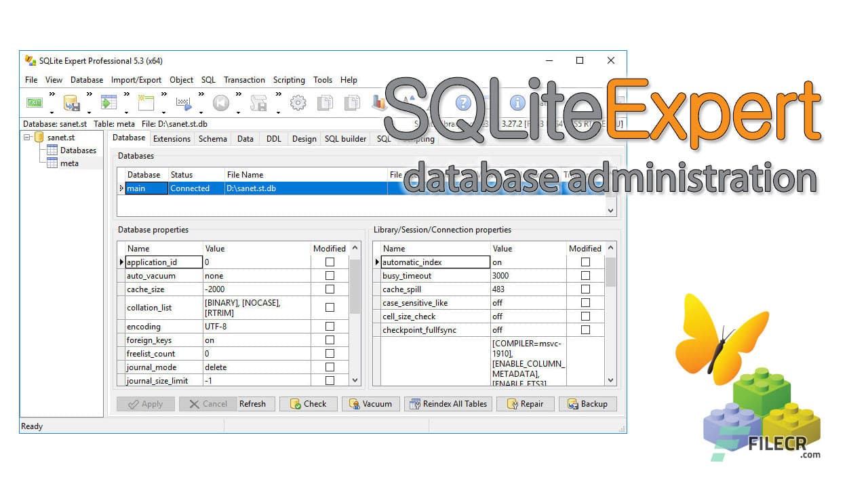Click the Exit application icon
Screen dimensions: 868x488
tap(34, 102)
